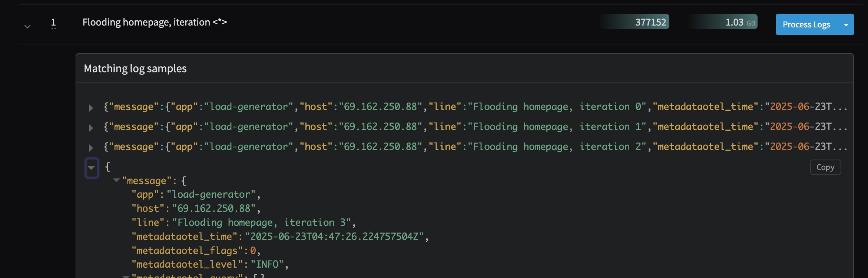Collapse the expanded iteration 3 log sample
This screenshot has height=278, width=868.
(92, 168)
